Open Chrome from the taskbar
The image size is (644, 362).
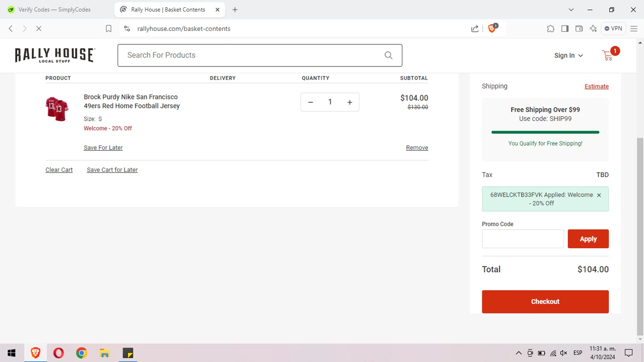click(82, 353)
